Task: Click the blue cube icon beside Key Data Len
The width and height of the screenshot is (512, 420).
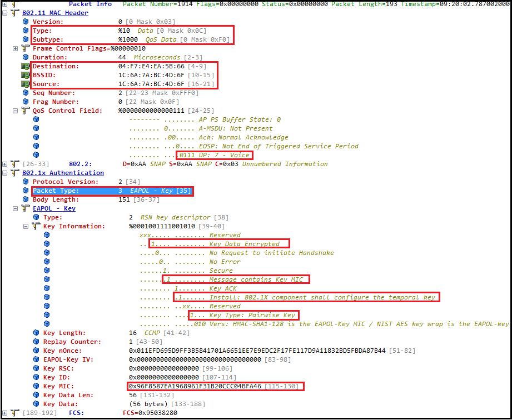Action: point(36,395)
